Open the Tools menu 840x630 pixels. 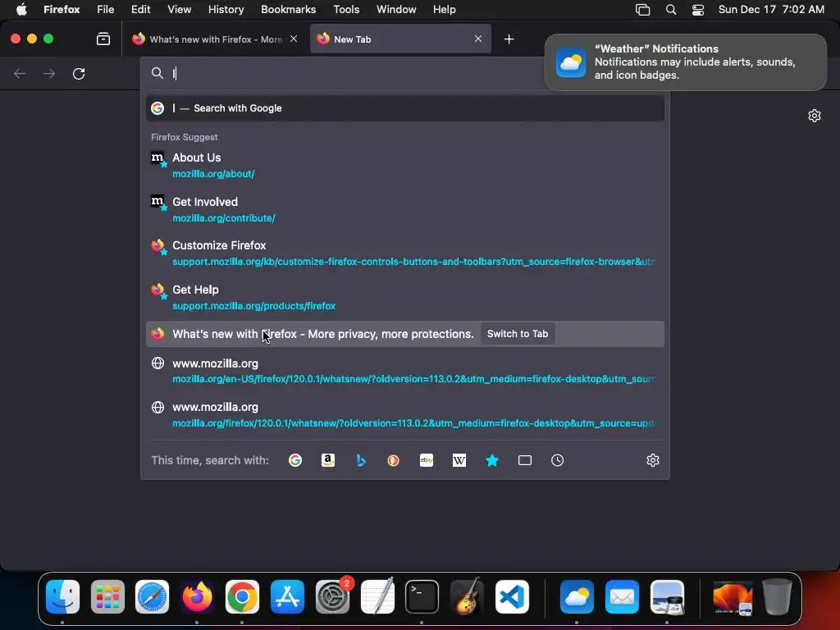(346, 10)
